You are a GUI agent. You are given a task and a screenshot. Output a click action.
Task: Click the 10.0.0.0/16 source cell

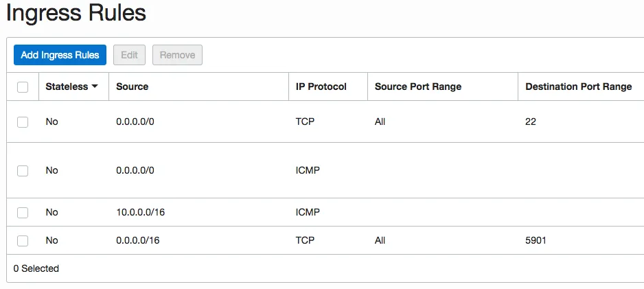[x=141, y=212]
